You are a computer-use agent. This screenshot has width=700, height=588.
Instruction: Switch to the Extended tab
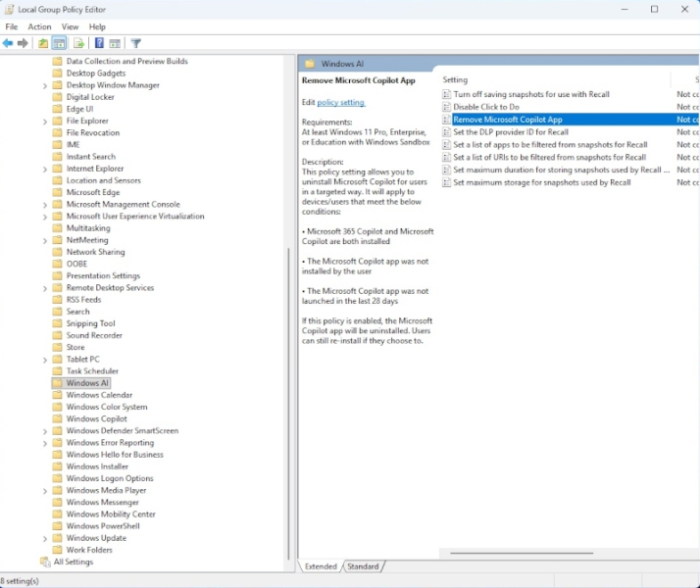click(x=321, y=566)
